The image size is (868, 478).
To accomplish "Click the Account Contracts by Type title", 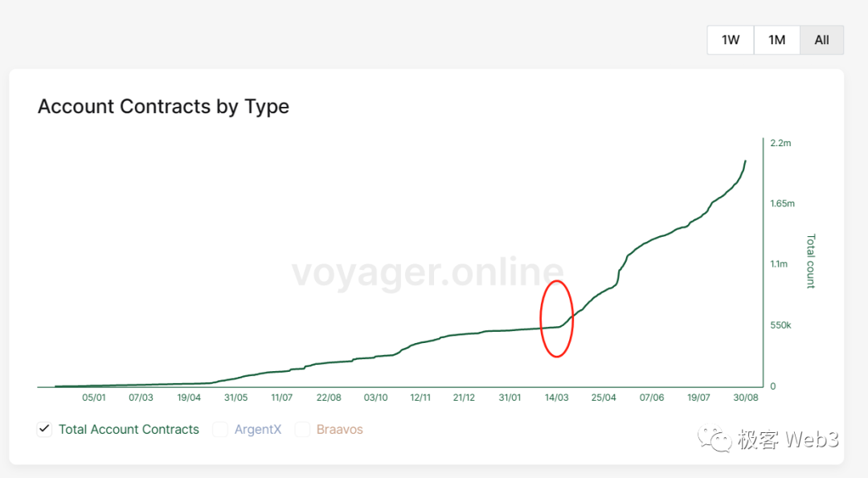I will click(163, 106).
